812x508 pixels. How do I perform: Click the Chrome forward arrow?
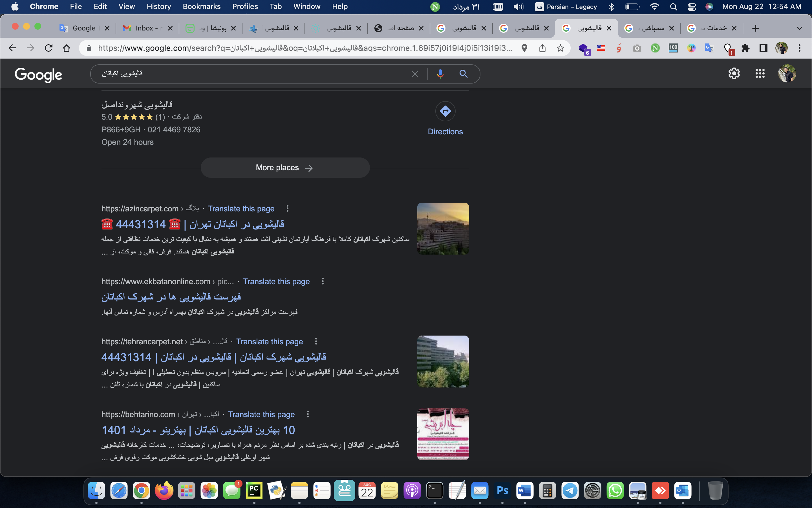30,48
